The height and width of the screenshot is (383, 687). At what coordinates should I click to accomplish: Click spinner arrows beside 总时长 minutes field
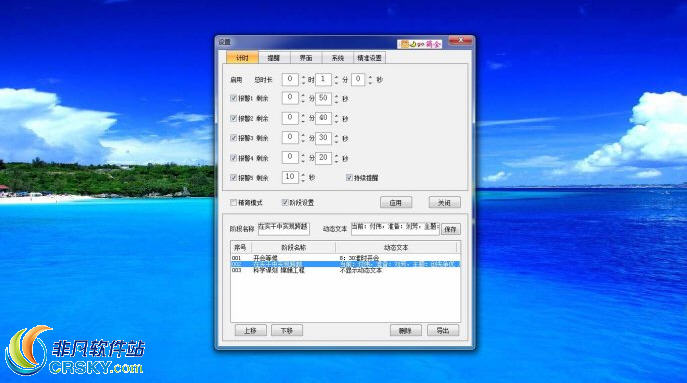pyautogui.click(x=336, y=80)
